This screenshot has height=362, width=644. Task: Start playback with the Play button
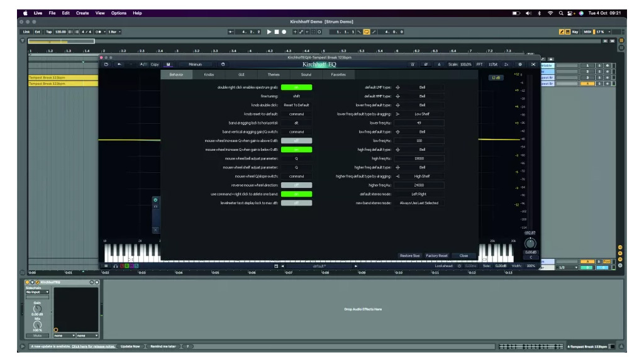[269, 31]
